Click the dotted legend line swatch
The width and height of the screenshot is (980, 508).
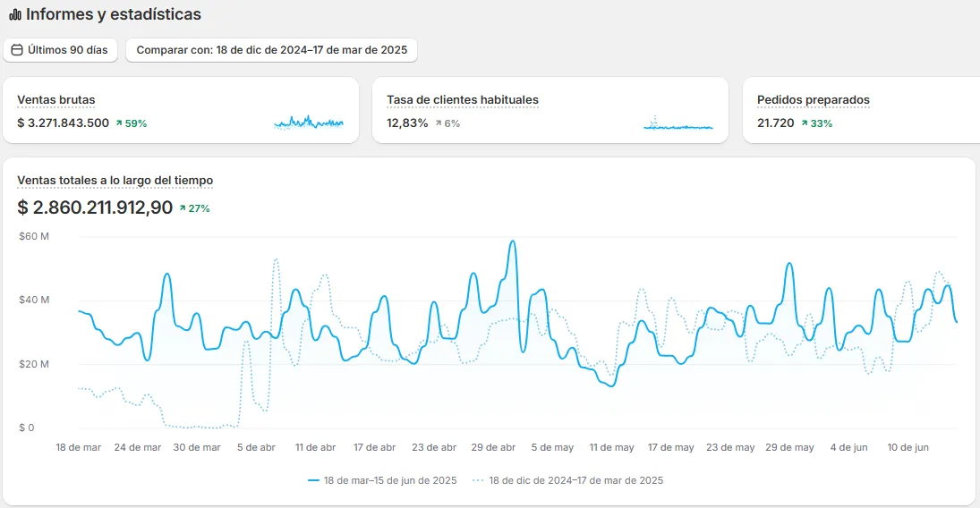coord(478,480)
